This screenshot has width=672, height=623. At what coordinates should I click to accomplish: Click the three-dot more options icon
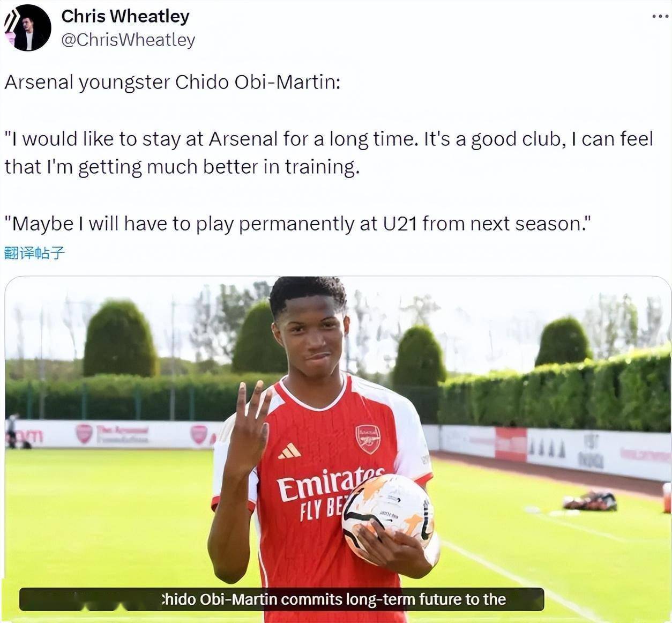(660, 17)
